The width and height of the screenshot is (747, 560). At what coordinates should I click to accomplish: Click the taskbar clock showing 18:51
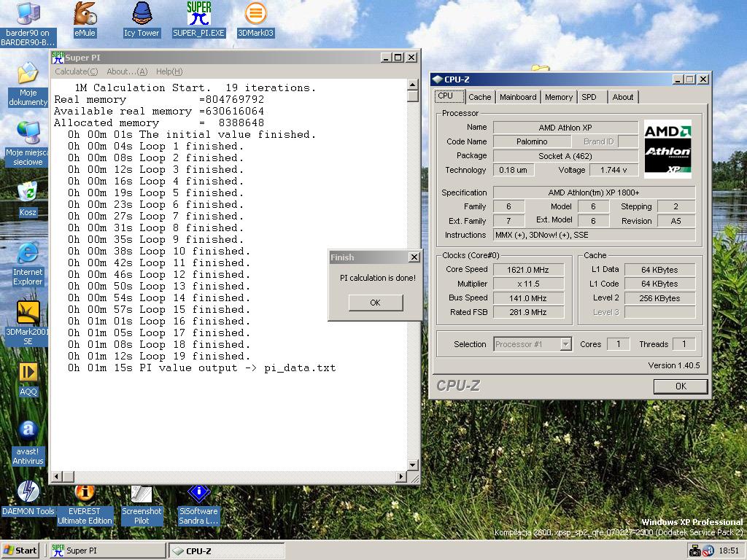click(x=729, y=551)
